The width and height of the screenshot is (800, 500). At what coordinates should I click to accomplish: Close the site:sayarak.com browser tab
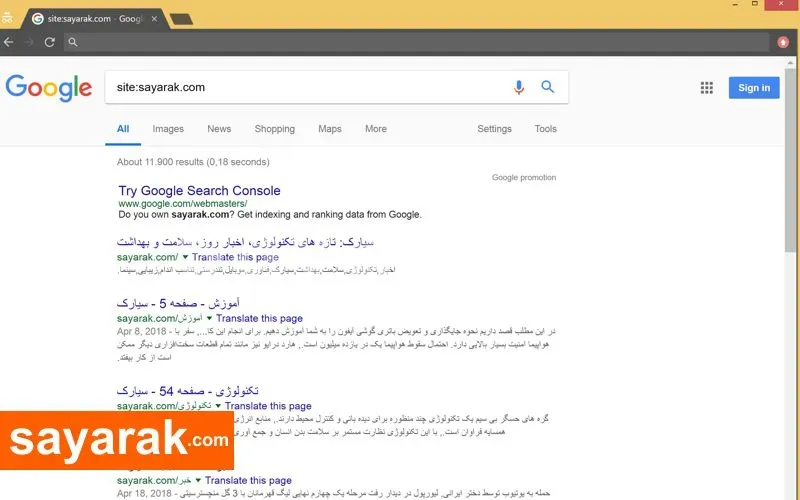(154, 19)
